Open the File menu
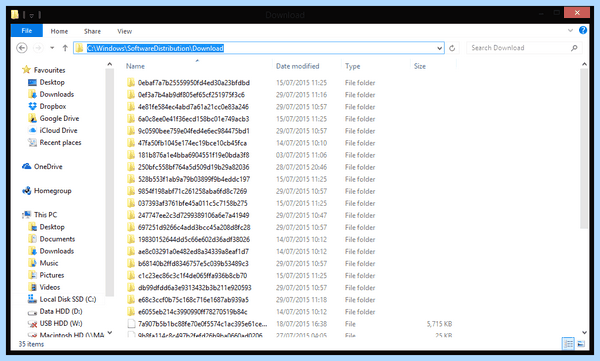 [x=27, y=31]
